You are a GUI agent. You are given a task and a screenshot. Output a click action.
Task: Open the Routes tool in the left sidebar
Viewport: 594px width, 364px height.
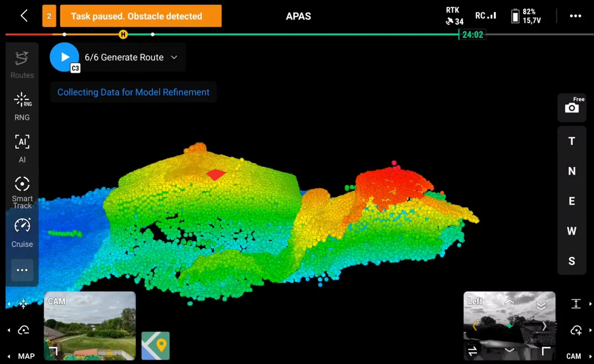[x=22, y=64]
